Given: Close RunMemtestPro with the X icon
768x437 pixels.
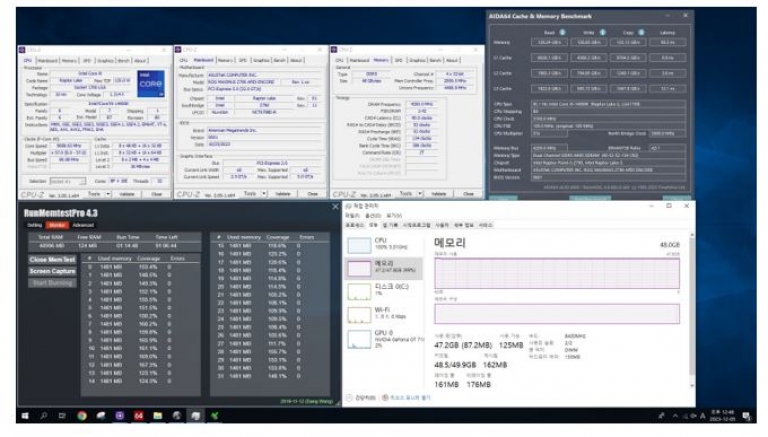Looking at the screenshot, I should 335,207.
